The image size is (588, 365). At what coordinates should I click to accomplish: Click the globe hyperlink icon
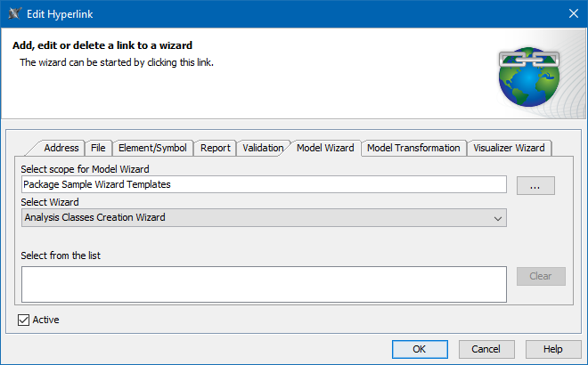click(x=530, y=76)
